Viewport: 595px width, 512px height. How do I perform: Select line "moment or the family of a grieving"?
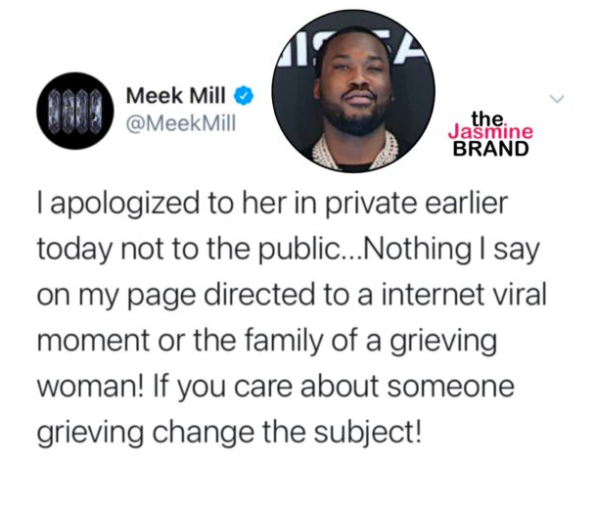(266, 341)
